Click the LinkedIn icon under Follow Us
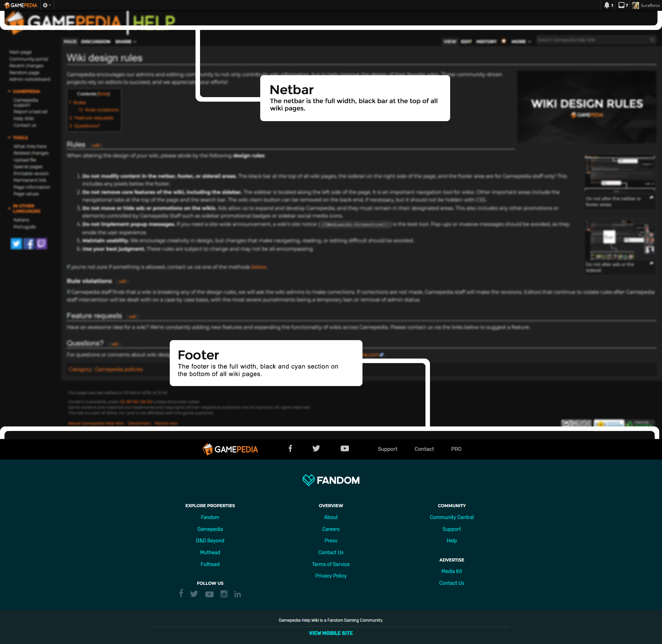The image size is (662, 644). pos(238,594)
